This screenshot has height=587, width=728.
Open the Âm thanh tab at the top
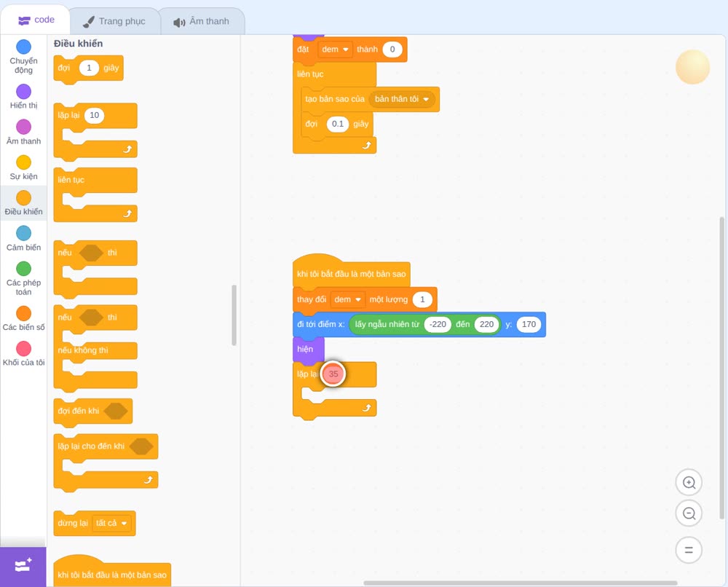pyautogui.click(x=202, y=21)
